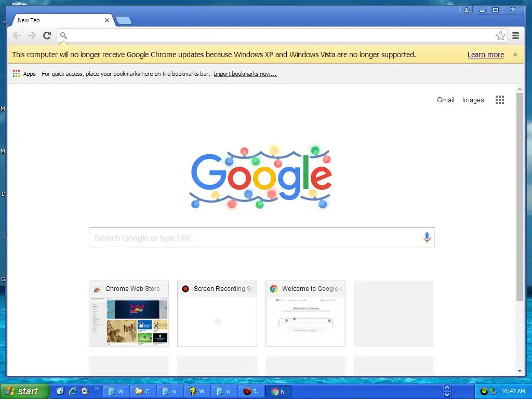This screenshot has width=532, height=399.
Task: Click the page scroll-down arrow
Action: (520, 371)
